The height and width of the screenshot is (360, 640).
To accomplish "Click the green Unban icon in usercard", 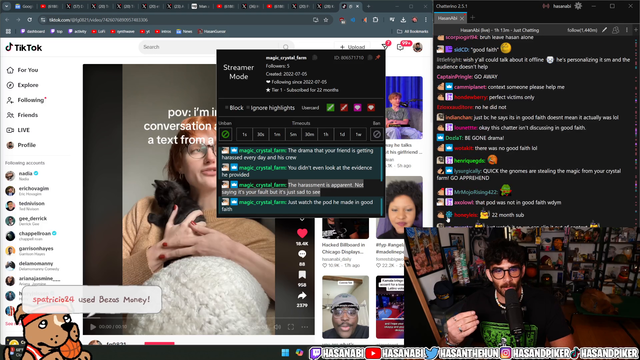I will (x=225, y=134).
